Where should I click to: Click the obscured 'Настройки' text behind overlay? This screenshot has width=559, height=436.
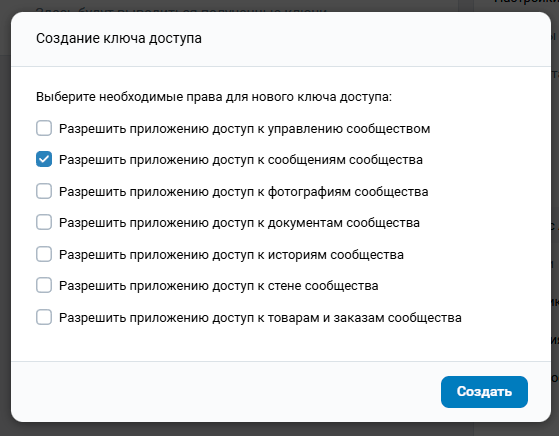tap(526, 2)
